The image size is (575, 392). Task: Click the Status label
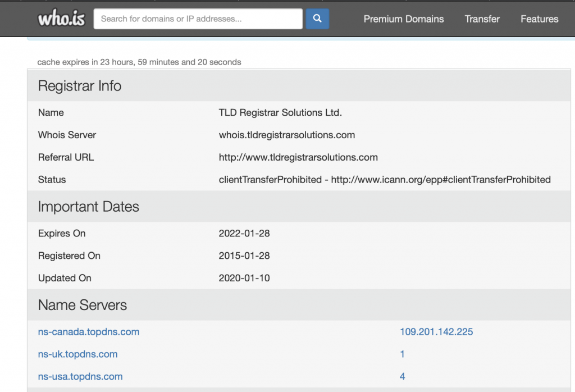click(52, 180)
